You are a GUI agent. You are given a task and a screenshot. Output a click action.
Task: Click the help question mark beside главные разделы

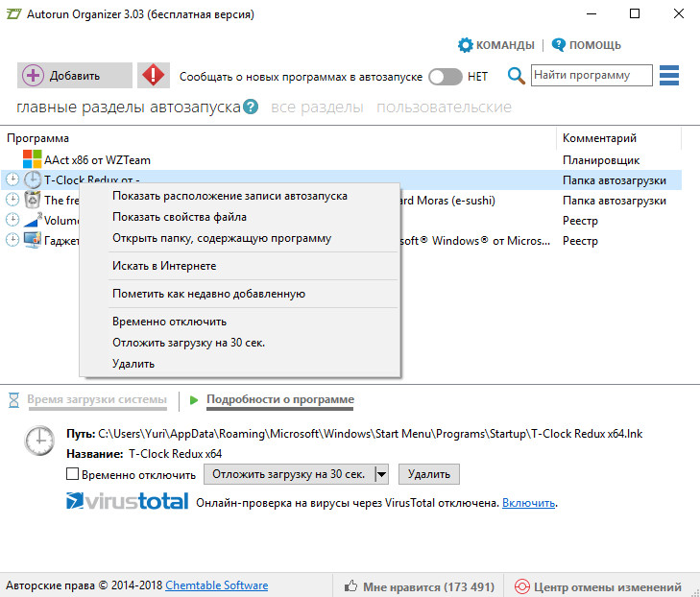(x=251, y=107)
